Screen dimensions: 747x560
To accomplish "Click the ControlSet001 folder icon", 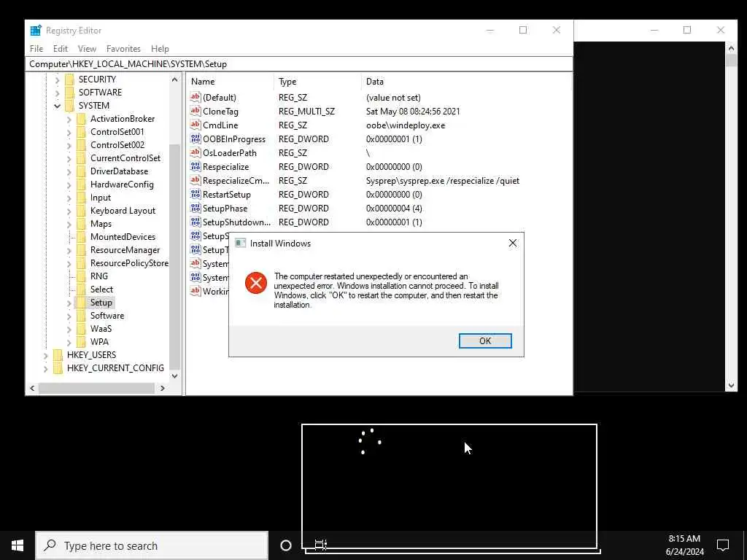I will click(x=82, y=132).
